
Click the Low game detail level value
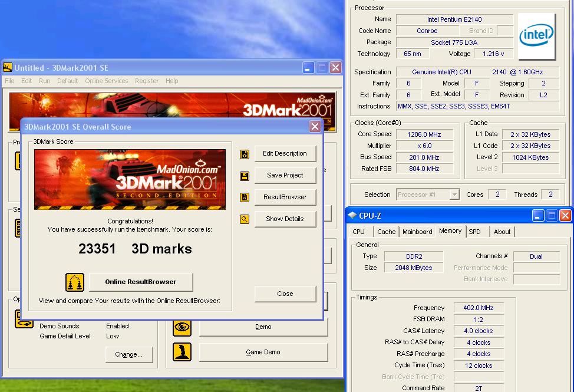(113, 336)
